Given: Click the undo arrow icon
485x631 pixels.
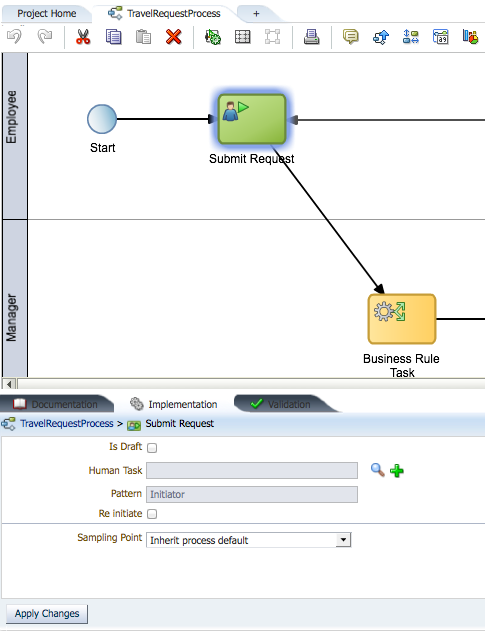Looking at the screenshot, I should click(14, 37).
